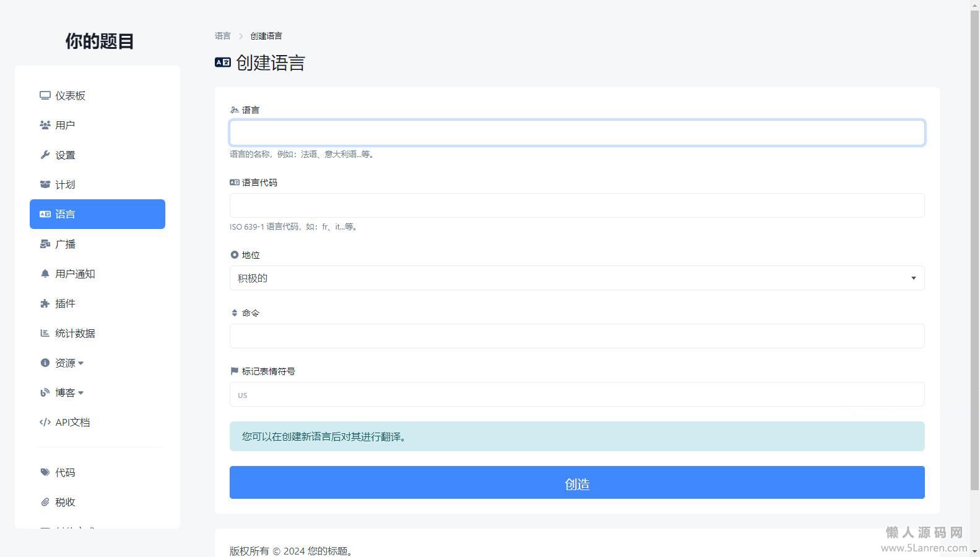Select the 语言 sidebar menu item
The height and width of the screenshot is (557, 980).
tap(97, 214)
